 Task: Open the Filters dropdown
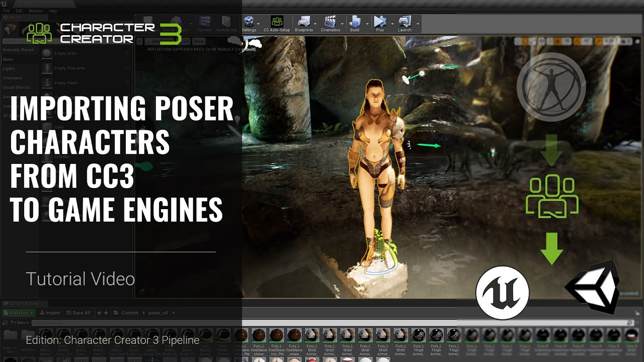pyautogui.click(x=19, y=323)
